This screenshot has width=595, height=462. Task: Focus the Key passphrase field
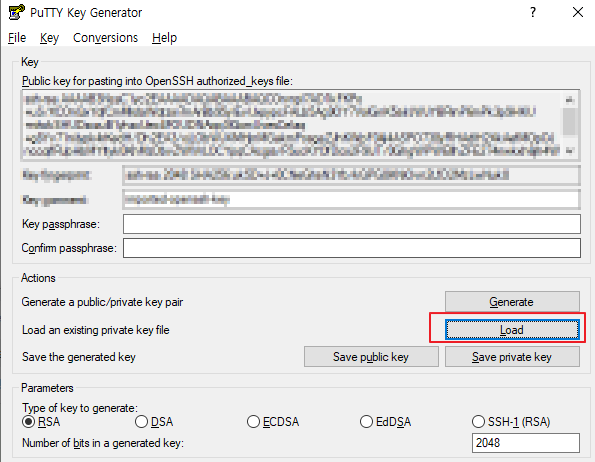(352, 224)
